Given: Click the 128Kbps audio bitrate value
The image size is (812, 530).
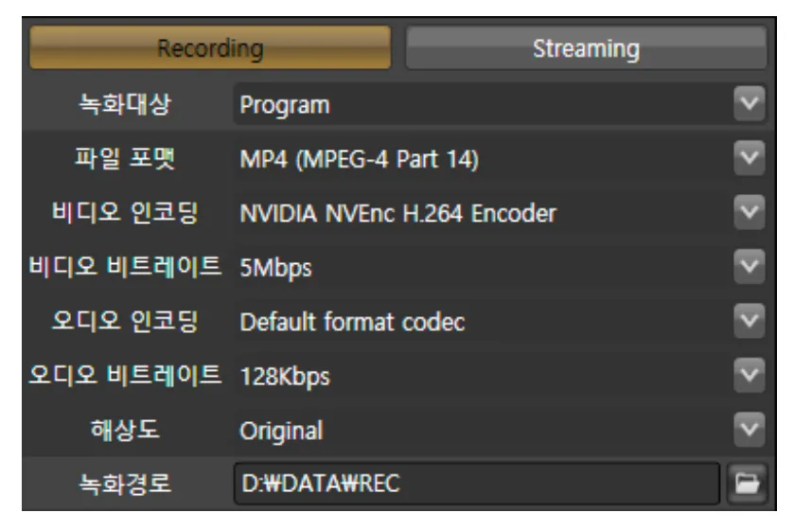Looking at the screenshot, I should pyautogui.click(x=284, y=377).
